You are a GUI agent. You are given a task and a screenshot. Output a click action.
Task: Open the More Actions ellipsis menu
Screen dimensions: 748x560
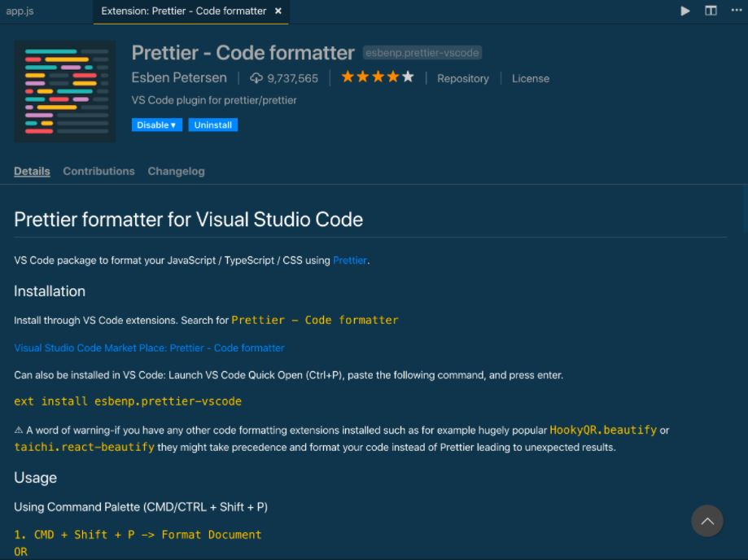point(737,11)
